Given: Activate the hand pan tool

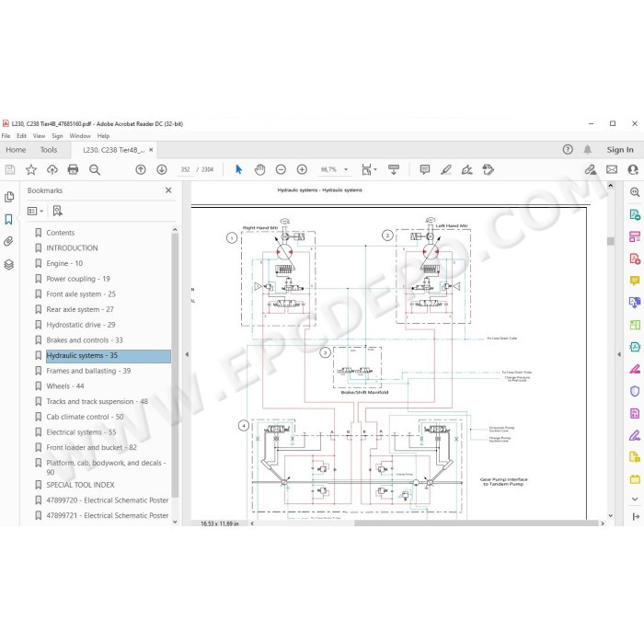Looking at the screenshot, I should click(259, 169).
